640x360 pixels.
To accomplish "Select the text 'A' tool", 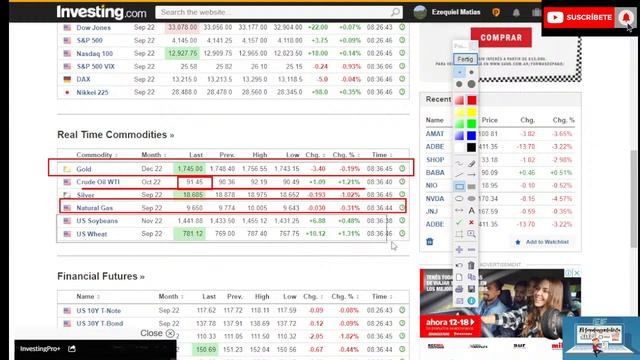I will [471, 210].
